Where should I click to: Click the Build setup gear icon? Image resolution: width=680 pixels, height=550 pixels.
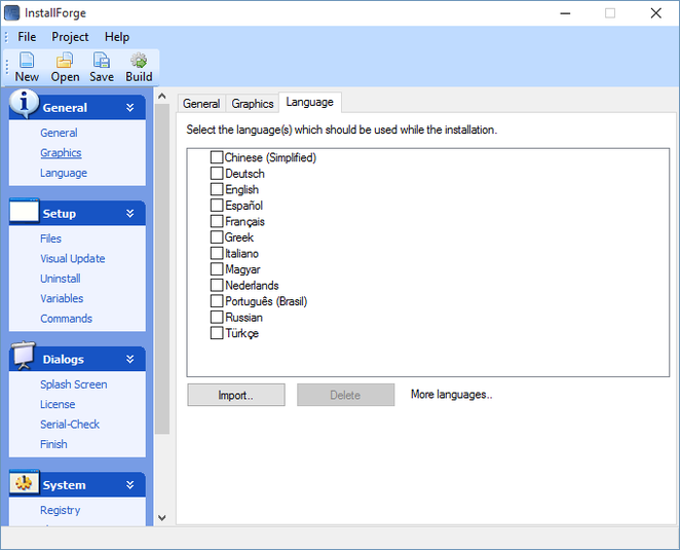(139, 60)
